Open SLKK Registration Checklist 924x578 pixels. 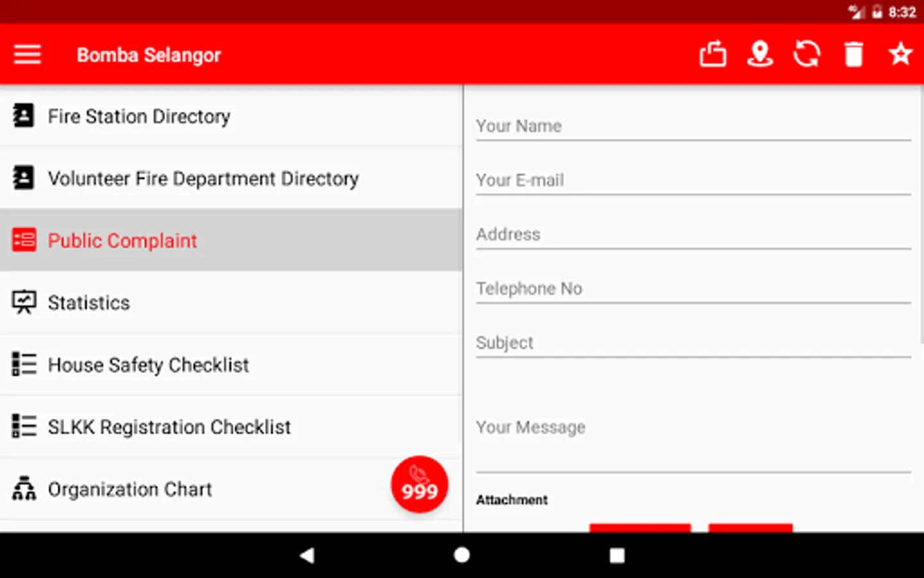(231, 426)
